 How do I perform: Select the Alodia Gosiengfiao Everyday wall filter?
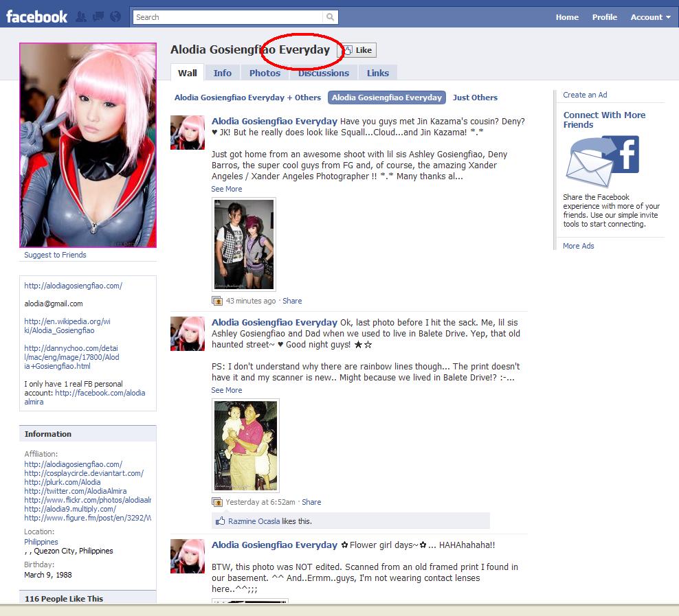point(387,98)
